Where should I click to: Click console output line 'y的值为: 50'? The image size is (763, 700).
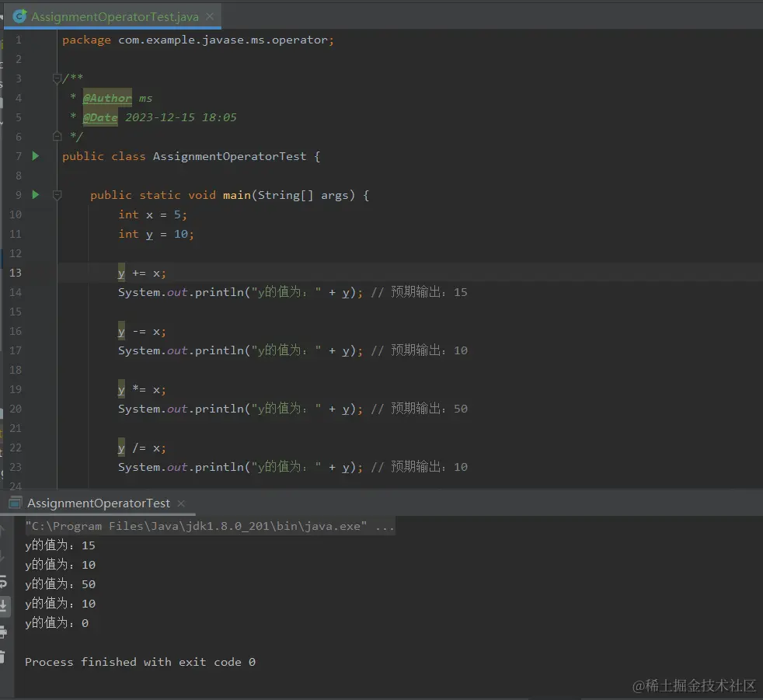click(x=61, y=584)
